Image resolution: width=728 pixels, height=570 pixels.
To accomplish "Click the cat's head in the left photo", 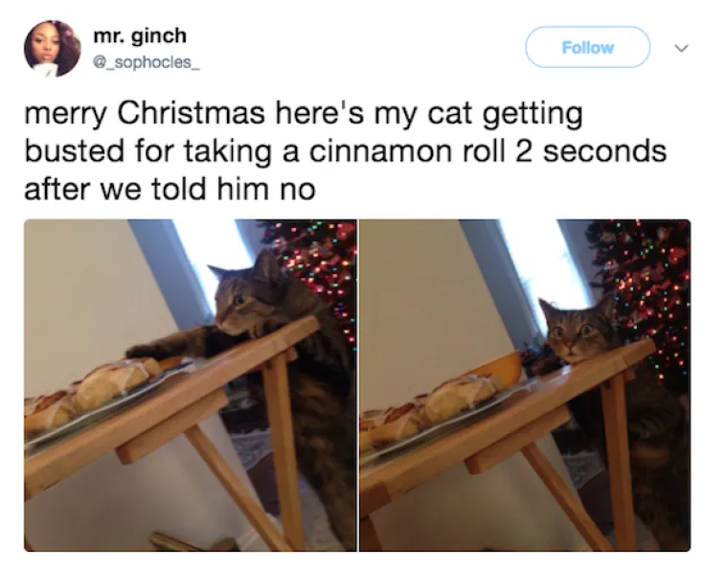I will (248, 297).
